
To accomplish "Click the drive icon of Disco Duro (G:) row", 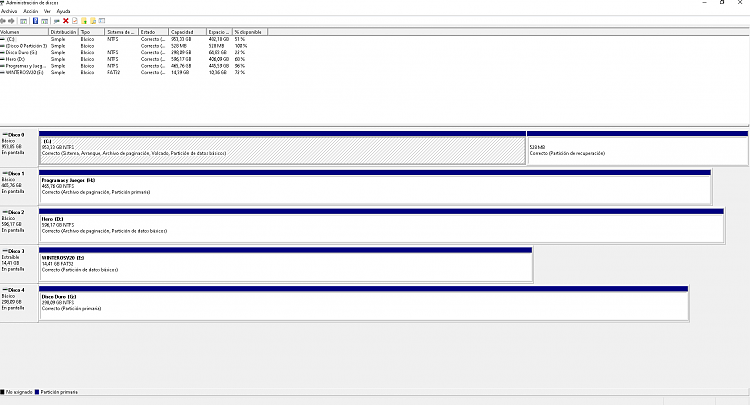I will 2,53.
